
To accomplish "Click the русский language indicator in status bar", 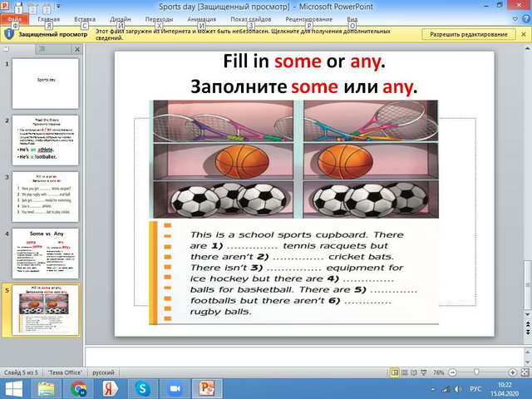I will (x=103, y=372).
